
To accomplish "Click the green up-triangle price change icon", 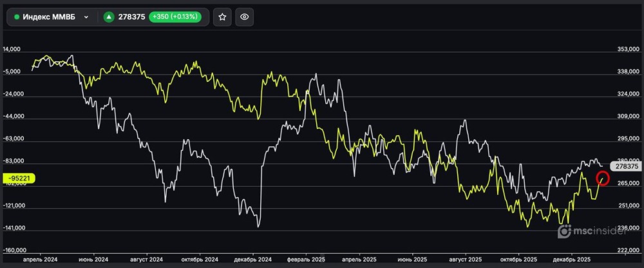I will point(109,17).
